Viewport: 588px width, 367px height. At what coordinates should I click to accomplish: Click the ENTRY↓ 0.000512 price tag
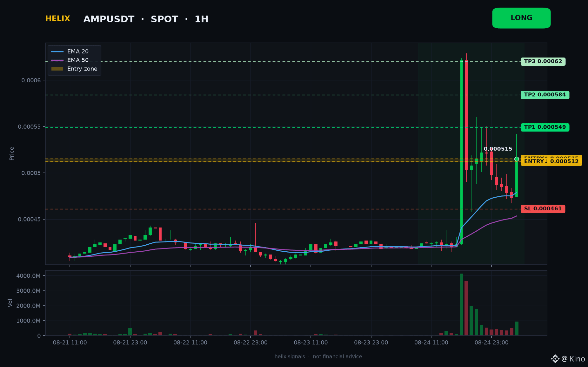[x=551, y=161]
